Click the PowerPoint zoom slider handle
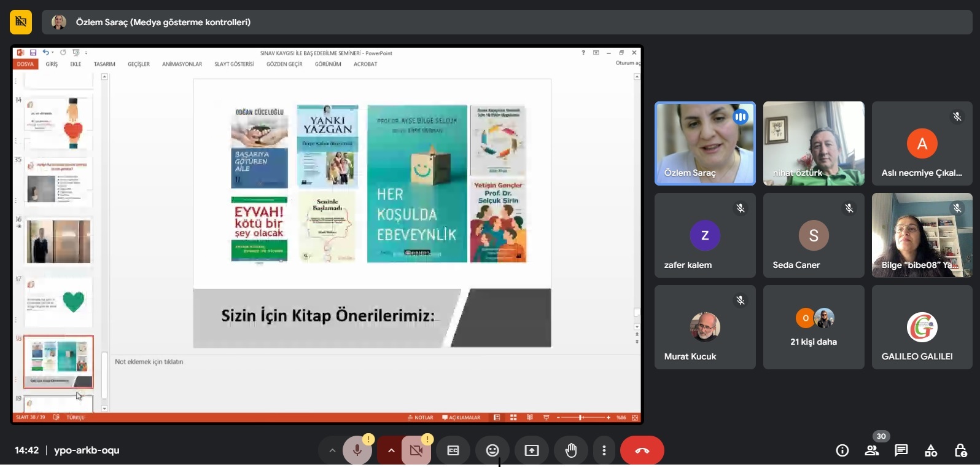The width and height of the screenshot is (980, 467). pos(580,418)
